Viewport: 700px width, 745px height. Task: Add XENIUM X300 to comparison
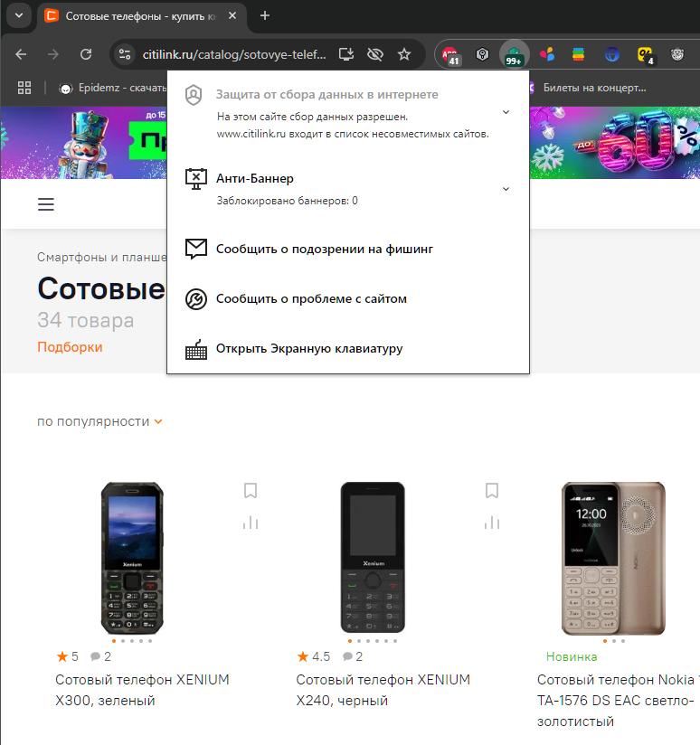[251, 523]
